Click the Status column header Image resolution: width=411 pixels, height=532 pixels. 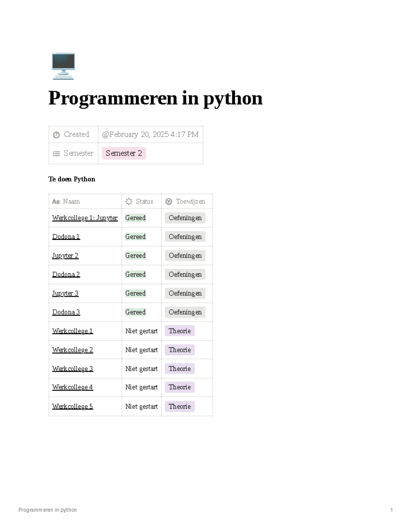pyautogui.click(x=141, y=201)
